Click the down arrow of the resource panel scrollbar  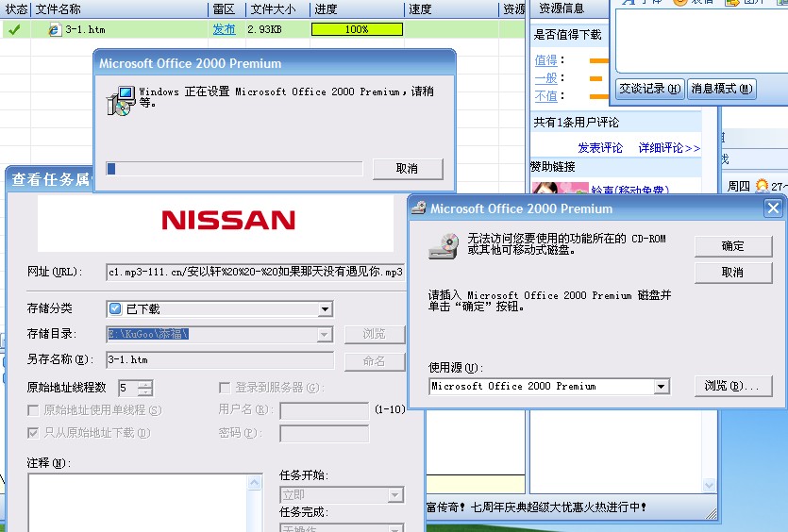709,485
